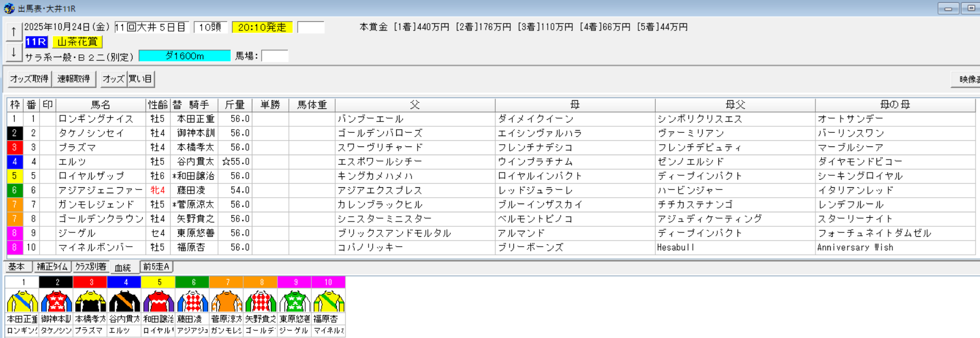The image size is (980, 338).
Task: Select green star silk icon for 東原悠善
Action: pyautogui.click(x=294, y=301)
